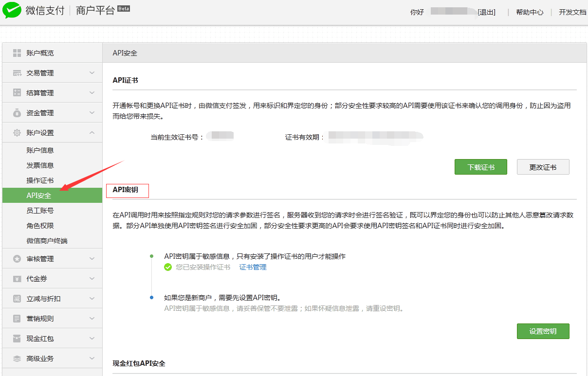Viewport: 588px width, 376px height.
Task: Click the 账户概览 grid icon
Action: (17, 53)
